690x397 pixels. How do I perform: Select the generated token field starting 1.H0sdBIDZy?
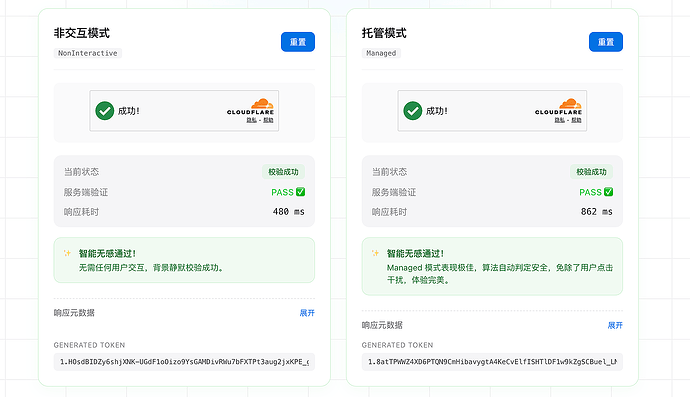[184, 362]
